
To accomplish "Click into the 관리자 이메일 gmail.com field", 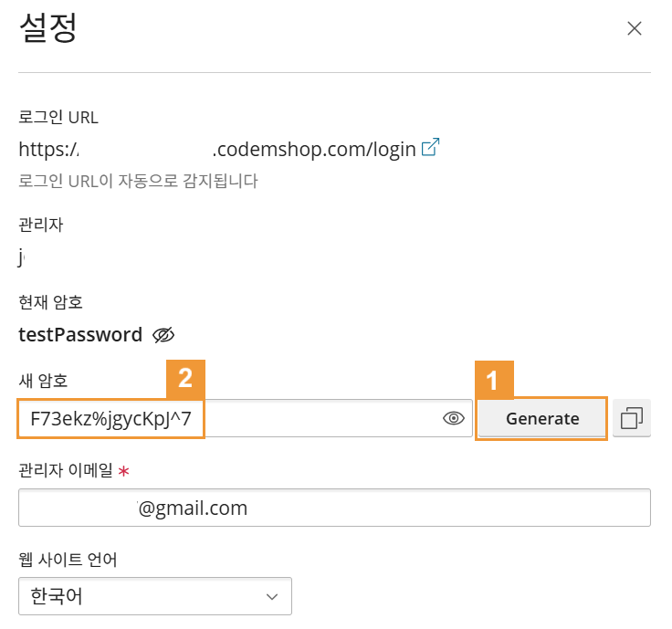I will pyautogui.click(x=333, y=508).
